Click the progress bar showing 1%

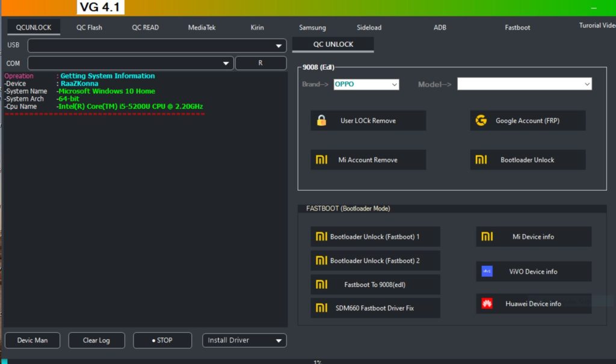tap(308, 361)
